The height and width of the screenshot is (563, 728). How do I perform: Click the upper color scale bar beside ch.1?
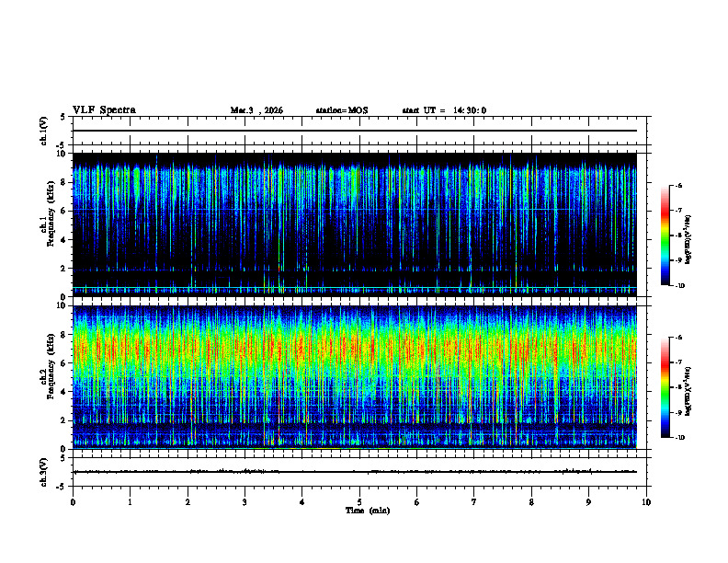(x=665, y=236)
